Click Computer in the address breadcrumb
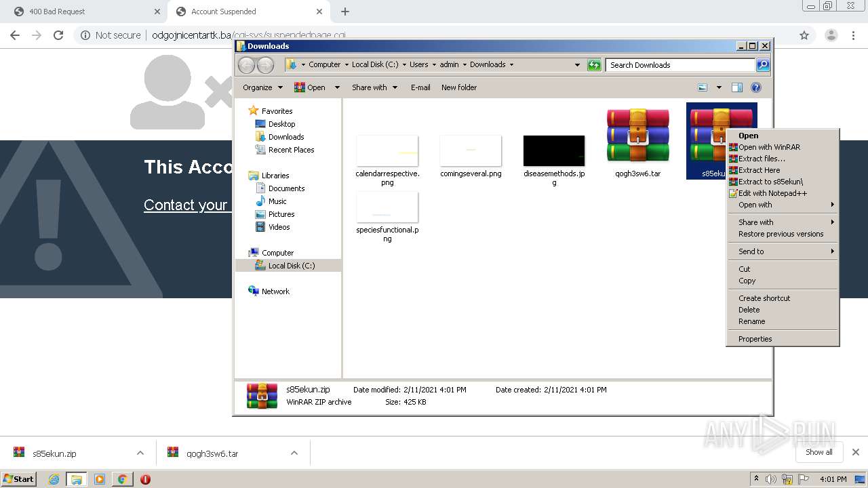This screenshot has width=868, height=488. (x=325, y=65)
